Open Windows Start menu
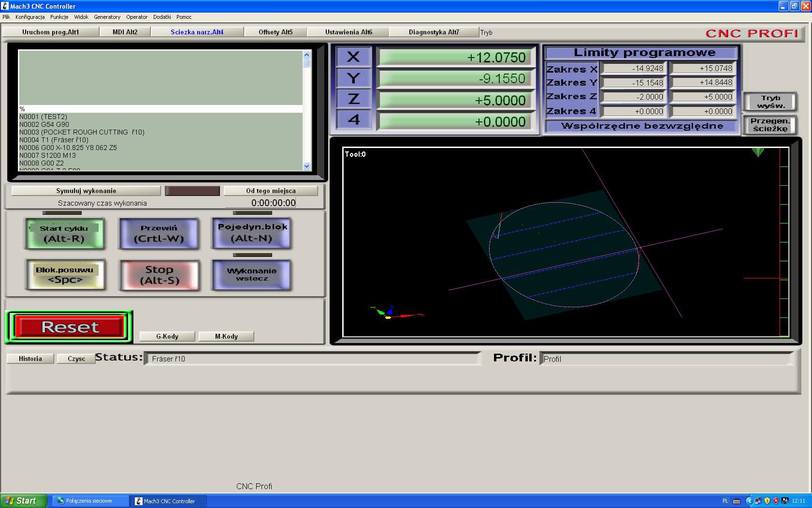This screenshot has height=508, width=812. point(24,501)
